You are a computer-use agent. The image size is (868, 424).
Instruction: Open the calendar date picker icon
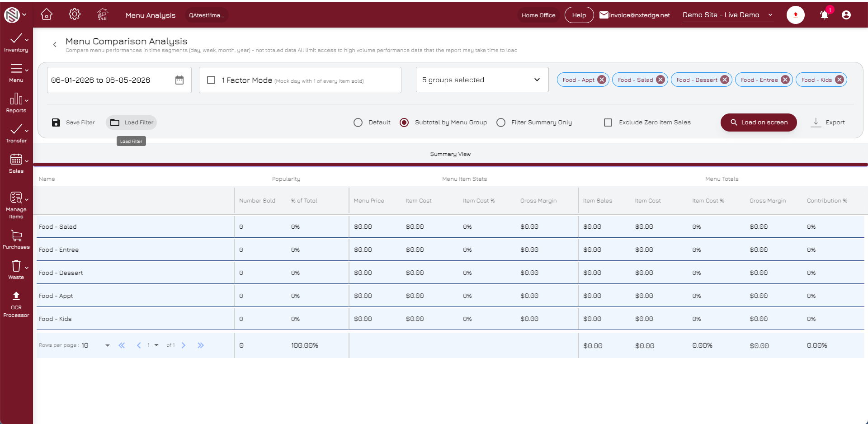(179, 80)
